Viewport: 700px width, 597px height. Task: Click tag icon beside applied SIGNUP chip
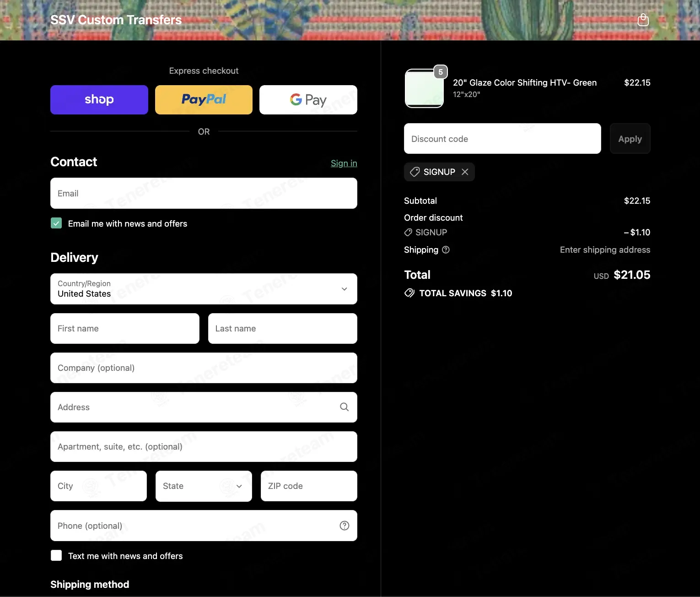tap(415, 172)
